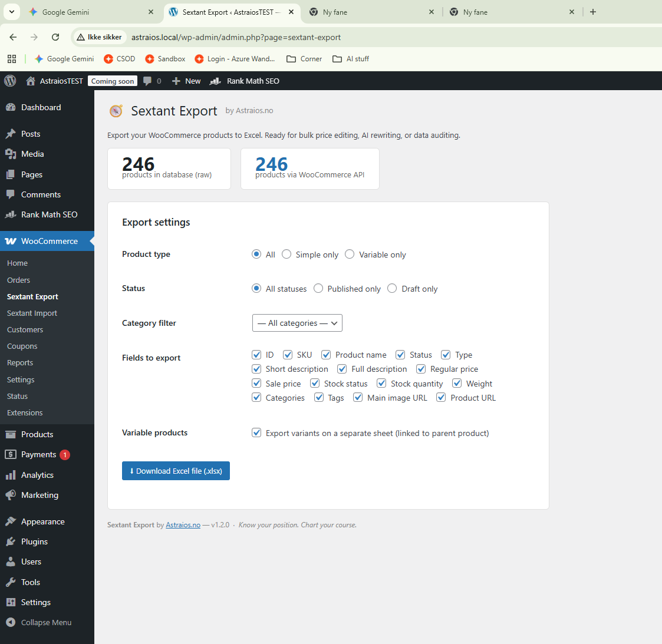The image size is (662, 644).
Task: Click the Posts pin icon in sidebar
Action: coord(11,134)
